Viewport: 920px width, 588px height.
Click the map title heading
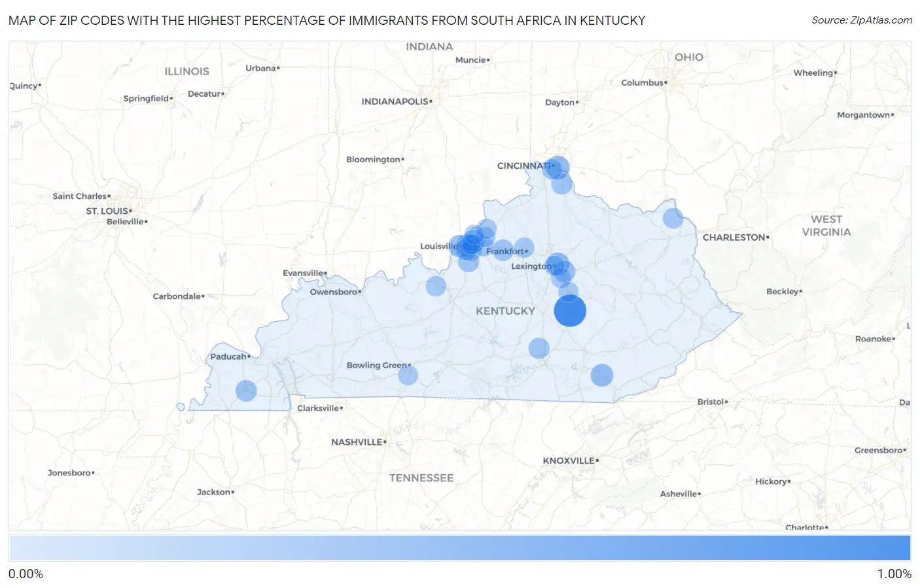coord(327,20)
